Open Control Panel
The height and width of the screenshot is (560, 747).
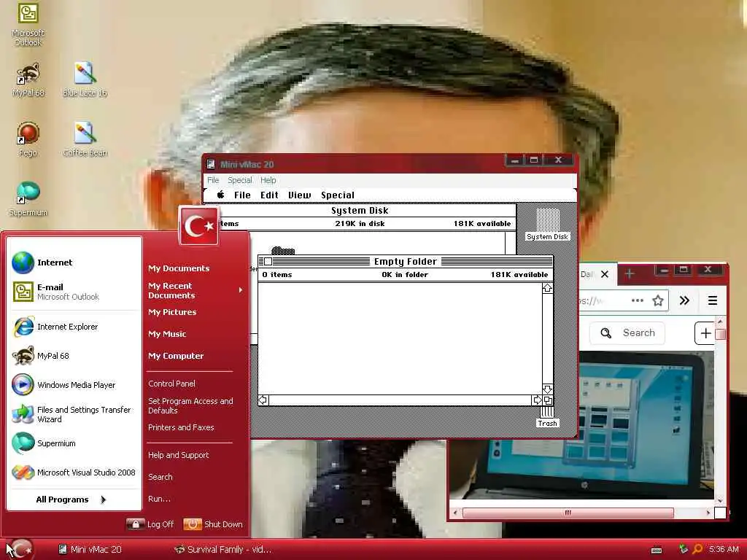pos(171,384)
